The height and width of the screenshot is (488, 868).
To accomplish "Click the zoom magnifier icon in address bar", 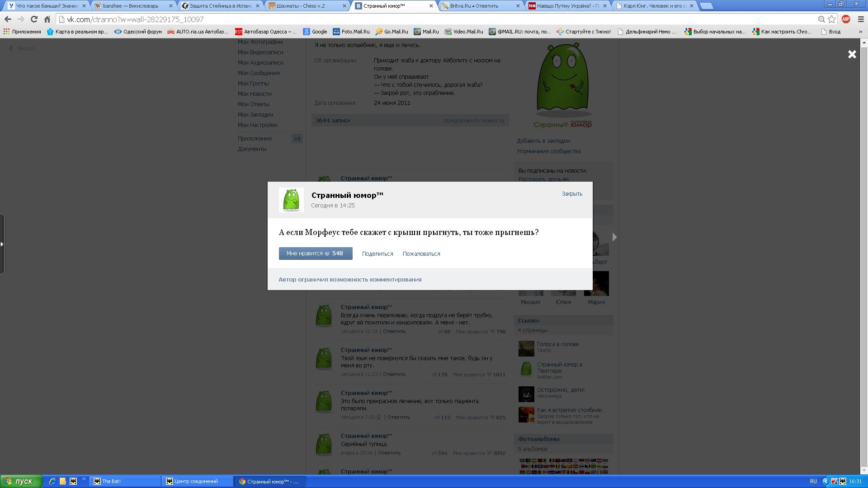I will [x=821, y=19].
